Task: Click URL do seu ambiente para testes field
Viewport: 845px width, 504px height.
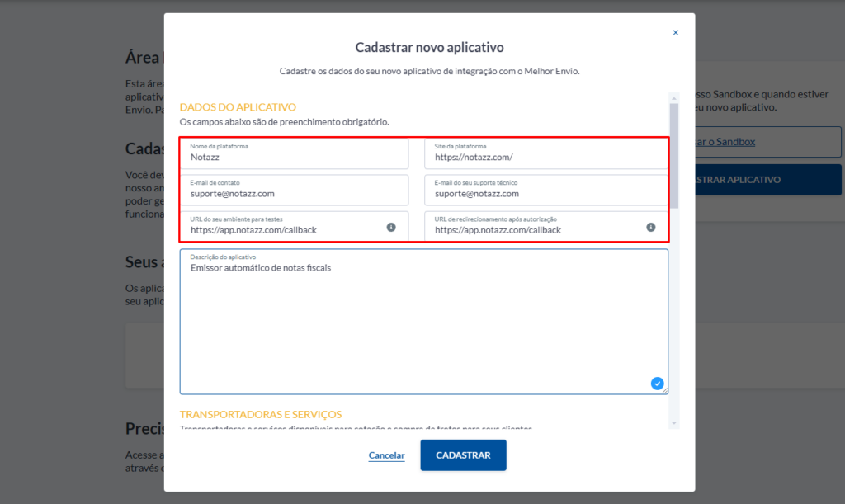Action: (295, 226)
